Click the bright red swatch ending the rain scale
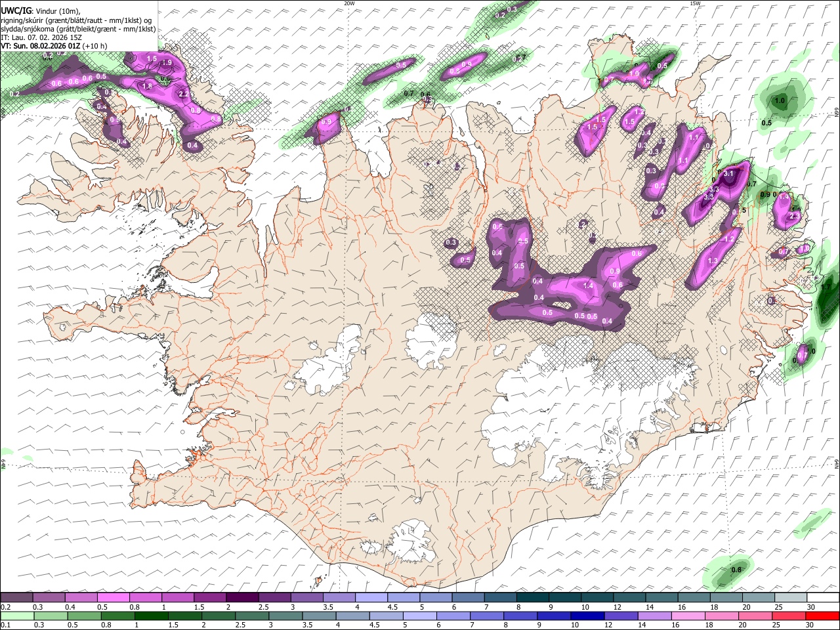This screenshot has width=840, height=630. tap(822, 616)
